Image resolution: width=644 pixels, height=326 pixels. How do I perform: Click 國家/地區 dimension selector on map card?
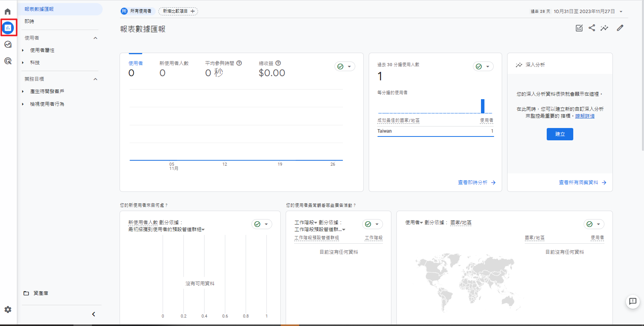tap(461, 223)
